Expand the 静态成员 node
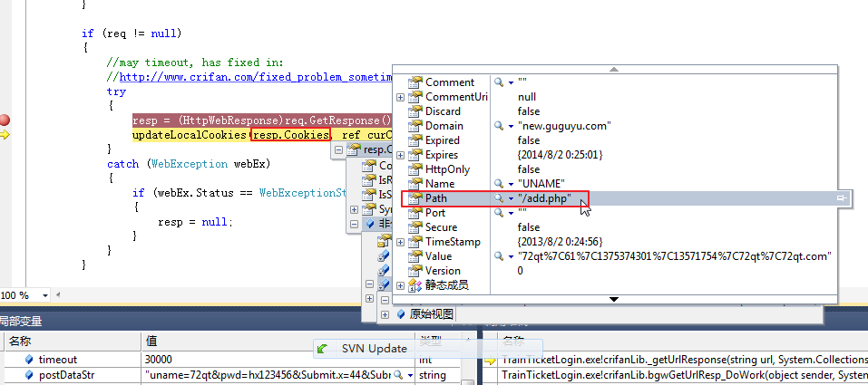 pos(400,285)
